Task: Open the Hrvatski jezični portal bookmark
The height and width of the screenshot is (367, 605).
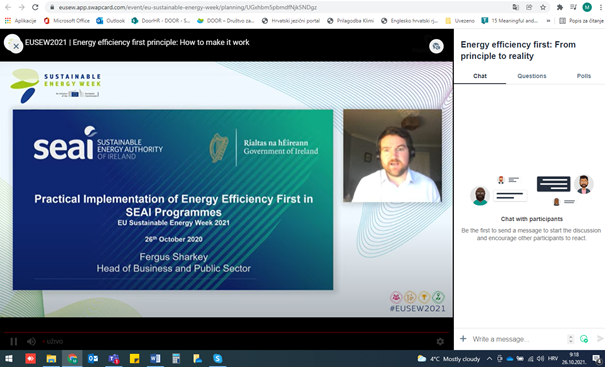Action: pos(291,21)
